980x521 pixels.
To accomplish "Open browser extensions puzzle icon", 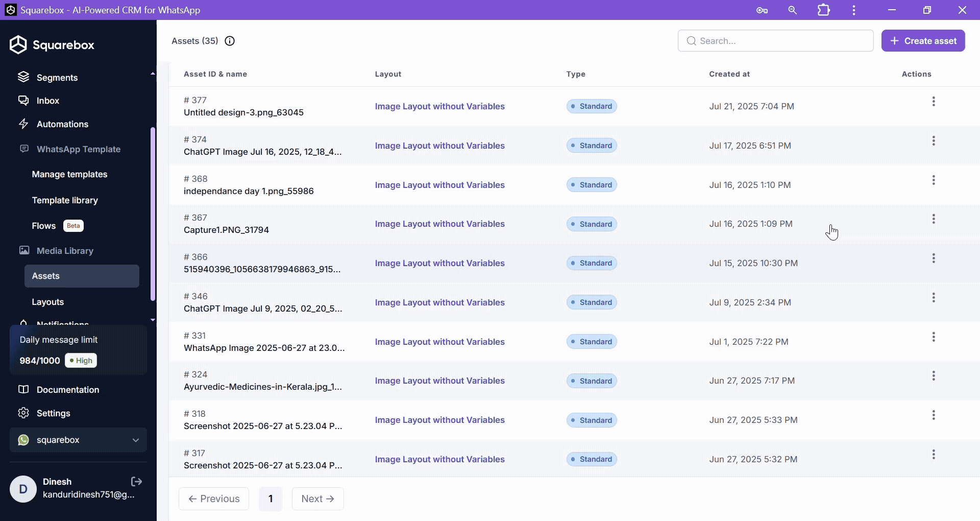I will tap(823, 10).
